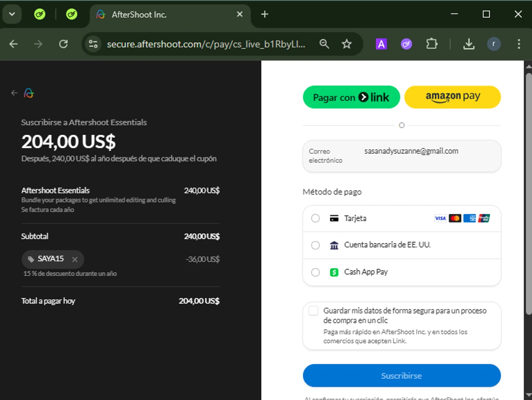Click the -36,00 US$ discount amount

(203, 259)
